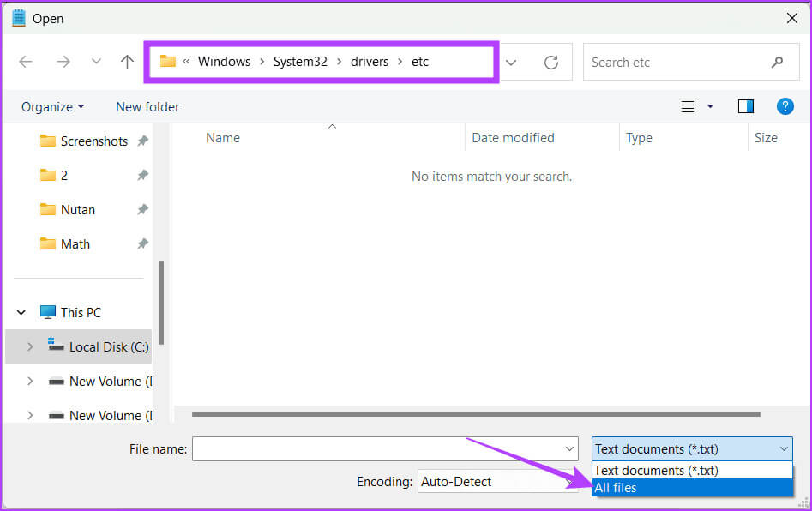Image resolution: width=812 pixels, height=511 pixels.
Task: Expand Local Disk (C:) node
Action: click(x=30, y=346)
